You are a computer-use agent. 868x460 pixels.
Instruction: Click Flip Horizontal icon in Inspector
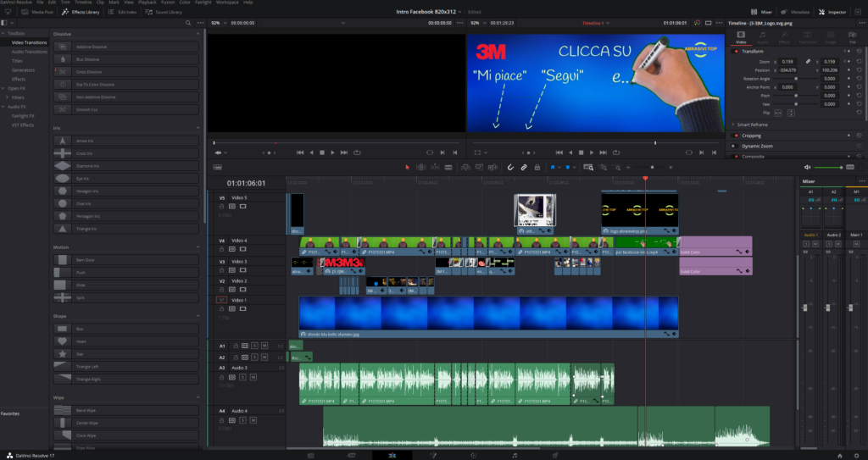(778, 113)
